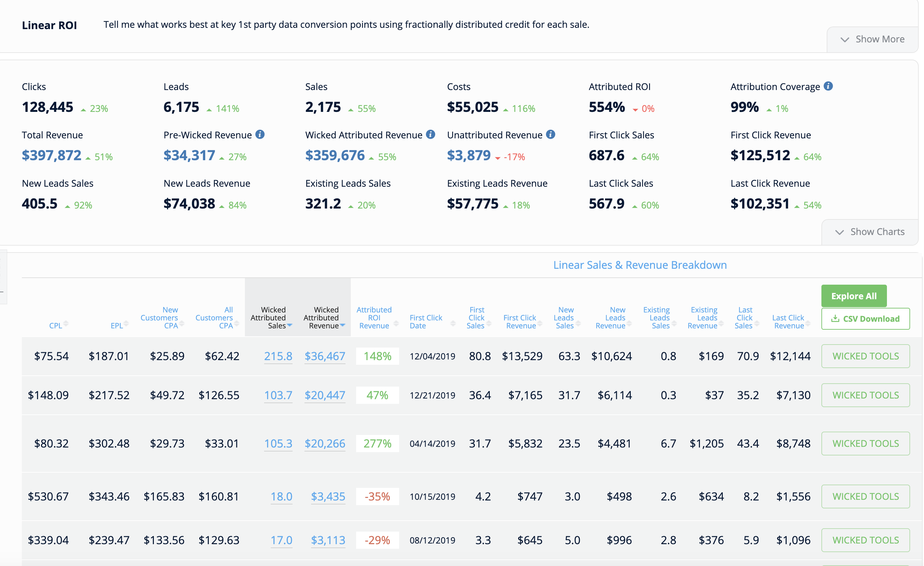Expand the Show More section
This screenshot has width=924, height=566.
872,39
